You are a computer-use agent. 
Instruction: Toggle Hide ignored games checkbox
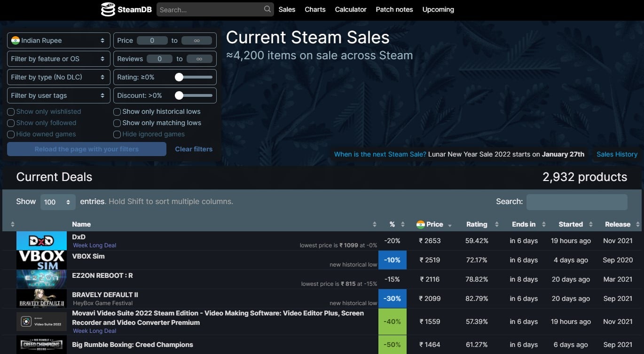tap(117, 134)
